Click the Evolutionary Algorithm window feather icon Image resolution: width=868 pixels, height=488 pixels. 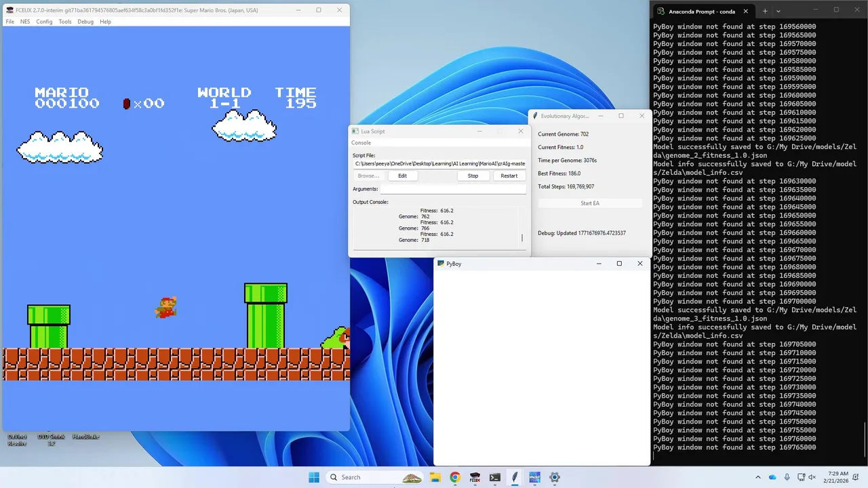pyautogui.click(x=535, y=116)
